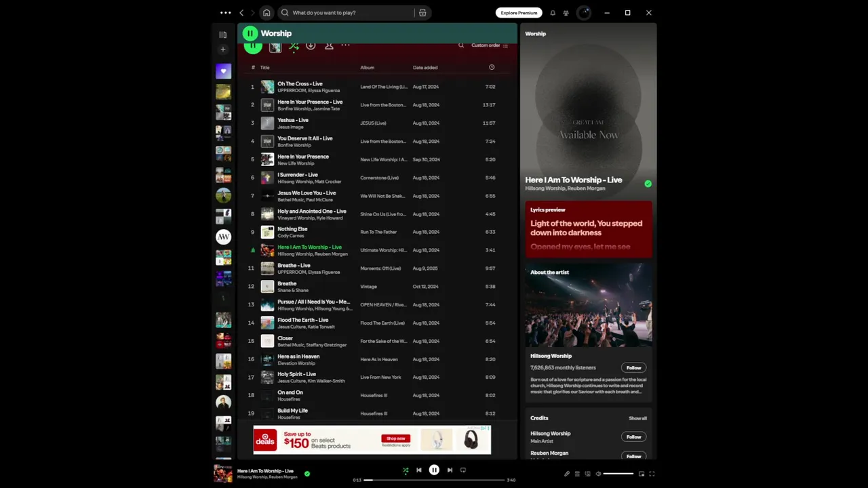Mute with the volume speaker icon

pos(598,474)
